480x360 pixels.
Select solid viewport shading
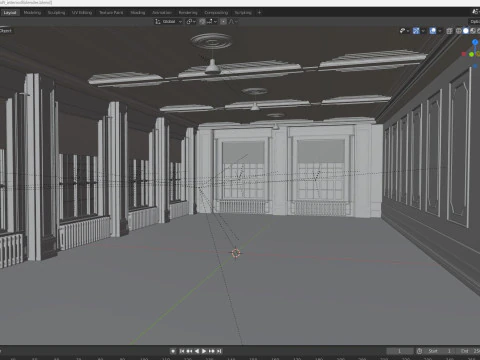click(466, 31)
